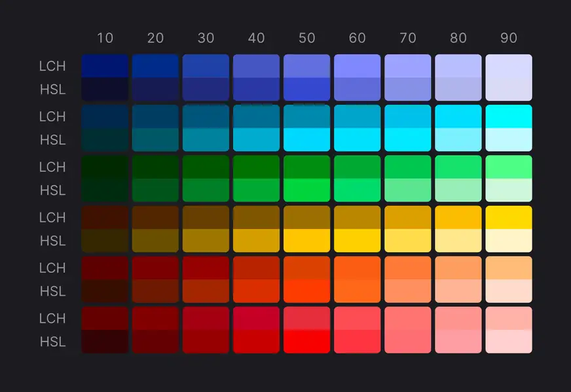Viewport: 571px width, 392px height.
Task: Pick the pure red HSL swatch in column 50
Action: tap(306, 342)
